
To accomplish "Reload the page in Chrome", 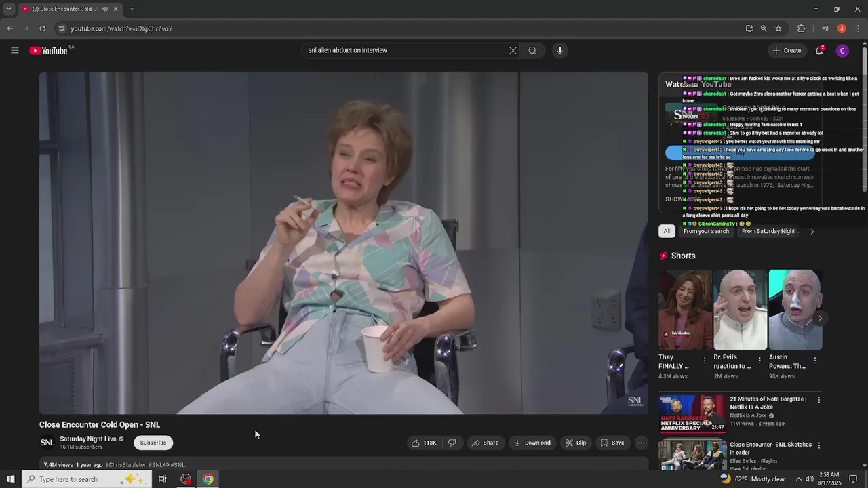I will click(42, 28).
